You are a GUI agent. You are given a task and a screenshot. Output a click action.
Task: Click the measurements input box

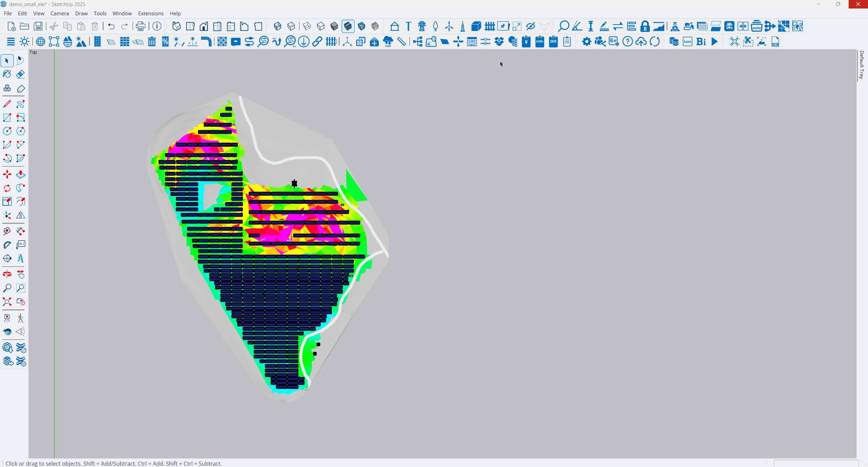click(816, 464)
